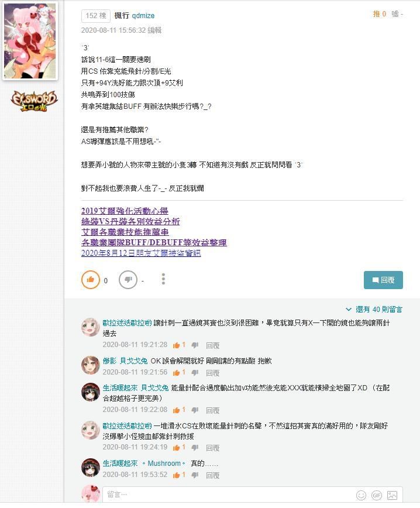Open the three-dot more options menu
The height and width of the screenshot is (508, 420).
click(x=163, y=279)
